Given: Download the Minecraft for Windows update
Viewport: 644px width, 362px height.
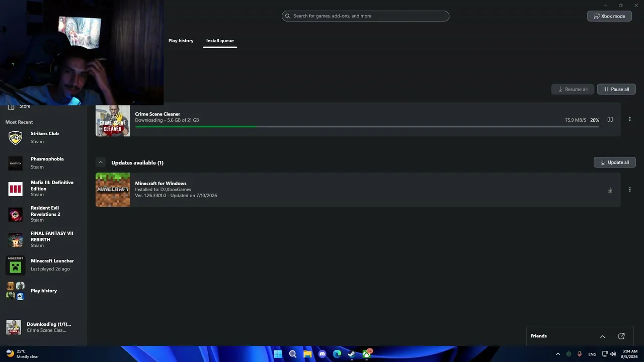Looking at the screenshot, I should (610, 190).
